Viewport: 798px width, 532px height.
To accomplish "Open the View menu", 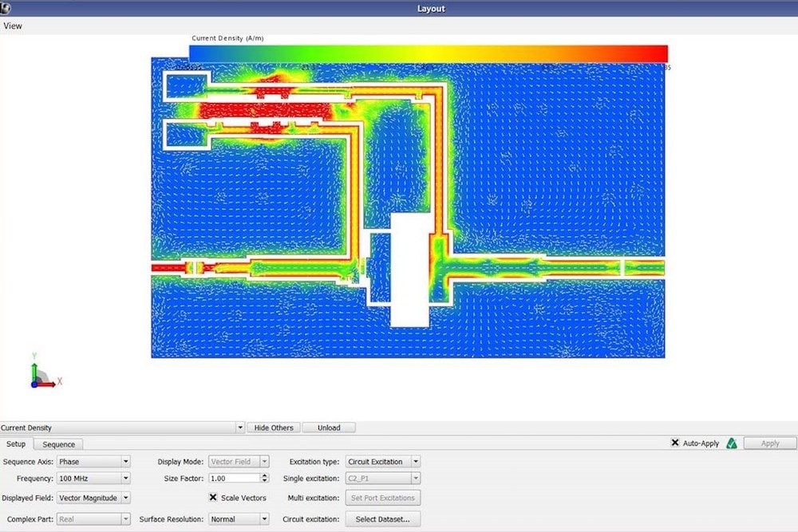I will tap(12, 26).
